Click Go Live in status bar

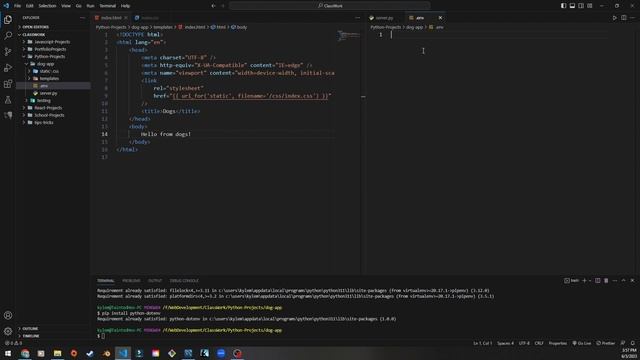tap(582, 343)
